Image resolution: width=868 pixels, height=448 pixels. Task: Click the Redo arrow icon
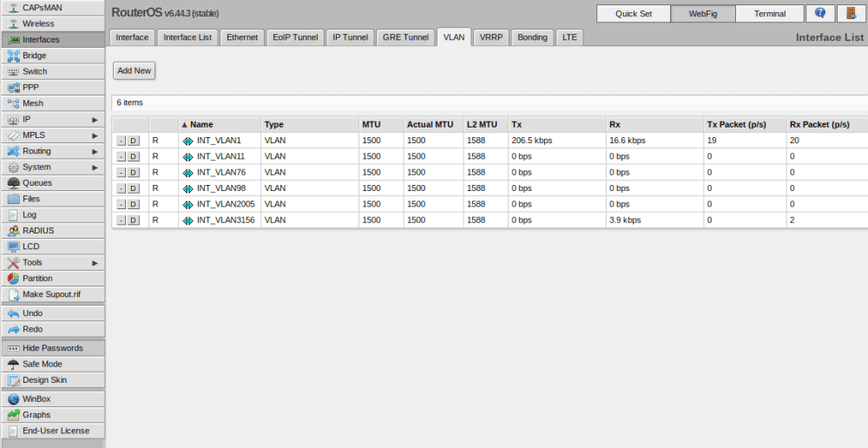tap(14, 330)
